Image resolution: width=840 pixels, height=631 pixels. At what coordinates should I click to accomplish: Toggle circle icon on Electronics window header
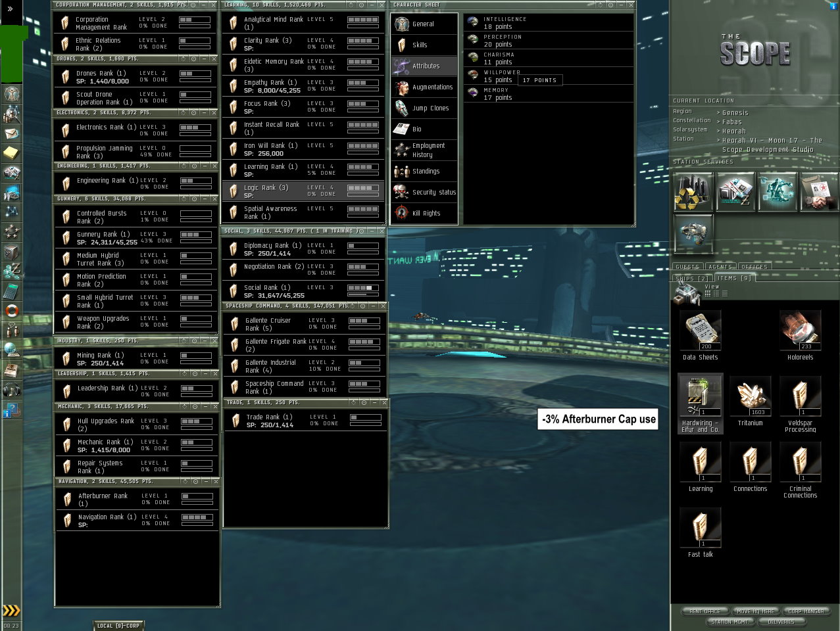click(193, 112)
